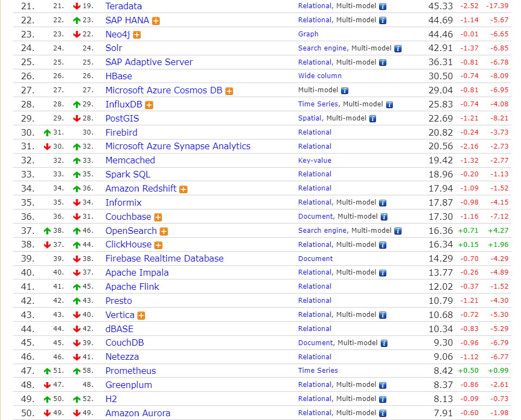Go to the Memcached page

point(130,160)
